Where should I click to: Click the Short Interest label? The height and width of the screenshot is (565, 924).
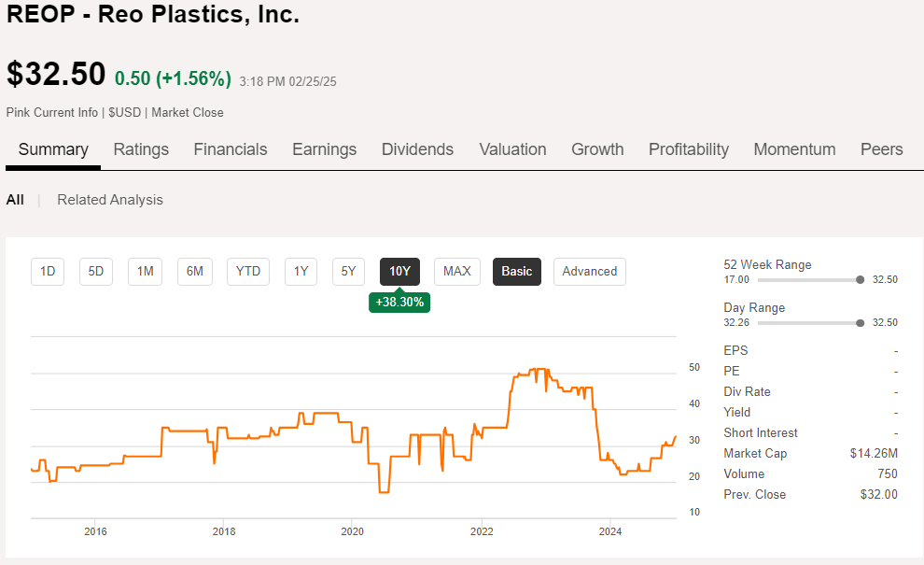tap(760, 433)
